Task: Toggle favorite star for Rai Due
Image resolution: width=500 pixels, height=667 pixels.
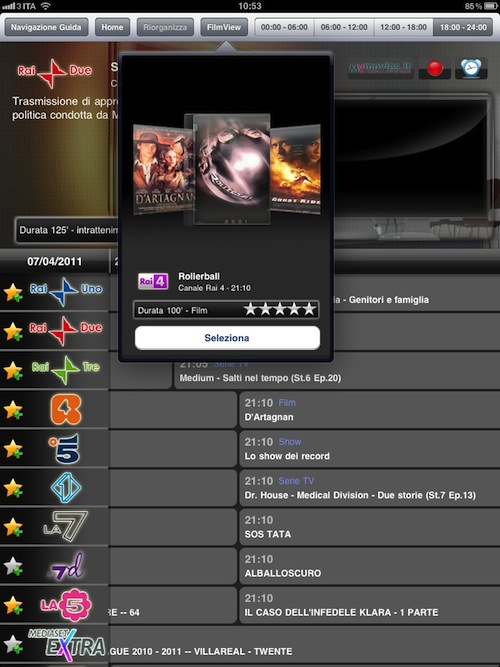Action: tap(13, 331)
